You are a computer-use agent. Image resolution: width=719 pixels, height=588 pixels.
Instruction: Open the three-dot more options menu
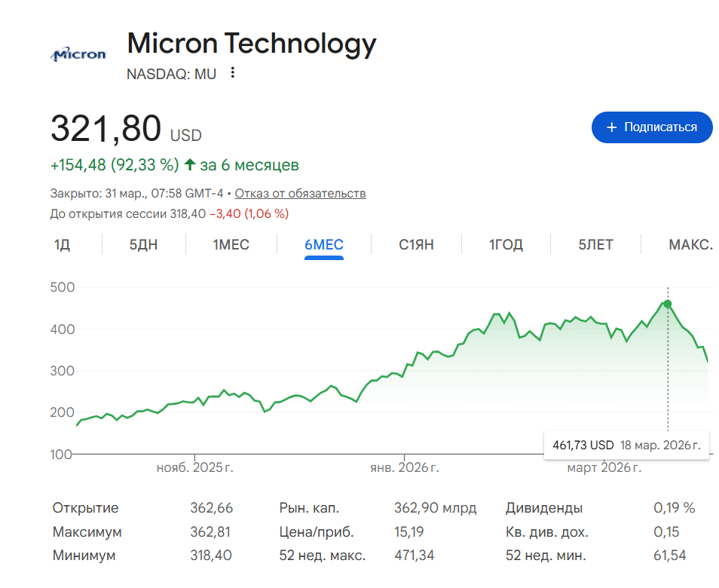(233, 73)
